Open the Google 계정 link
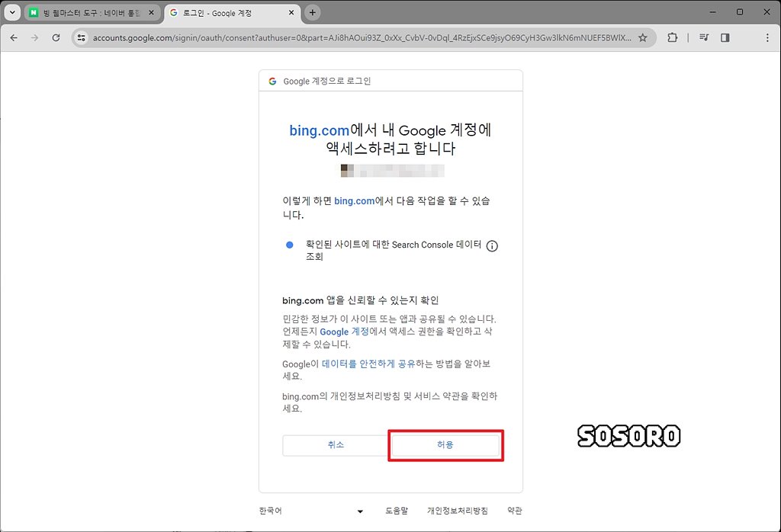 coord(344,332)
